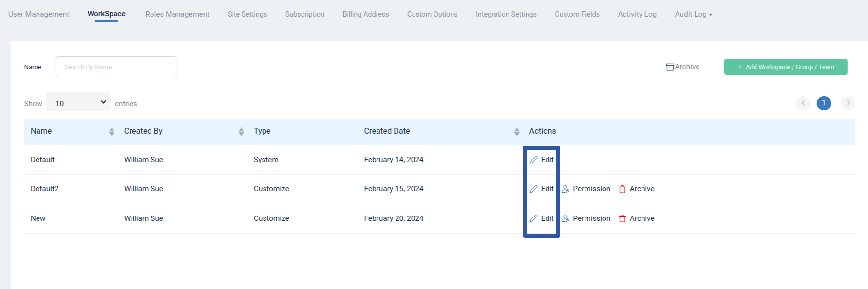Select the February 14, 2024 date cell
This screenshot has width=868, height=289.
click(x=394, y=160)
